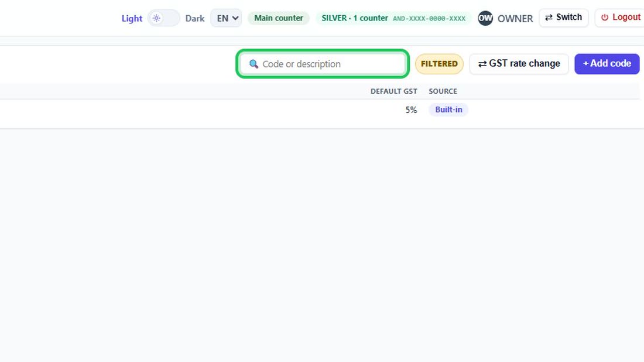Click the OWNER user name
644x362 pixels.
click(x=515, y=19)
